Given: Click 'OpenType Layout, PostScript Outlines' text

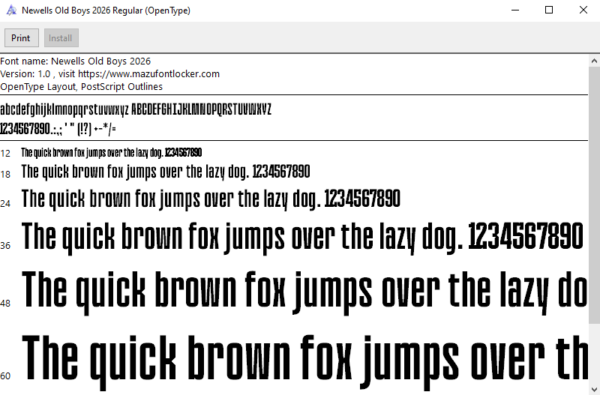Looking at the screenshot, I should tap(81, 87).
